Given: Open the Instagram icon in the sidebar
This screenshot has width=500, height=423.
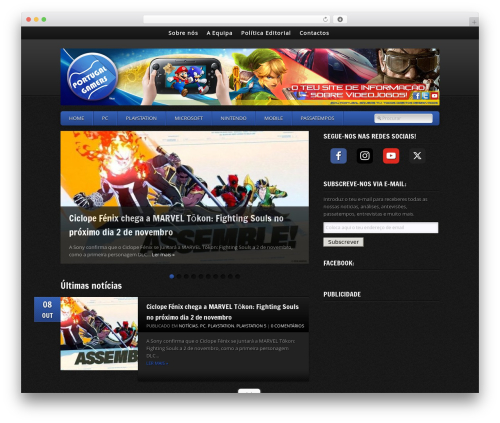Looking at the screenshot, I should click(365, 156).
